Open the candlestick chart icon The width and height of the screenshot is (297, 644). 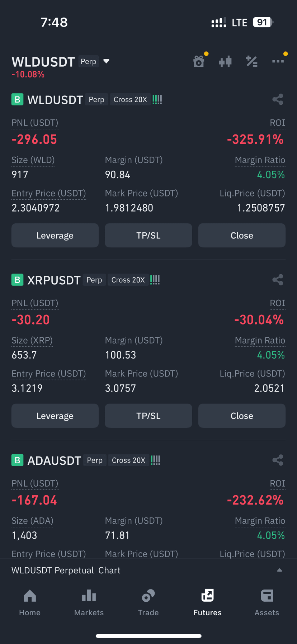click(x=225, y=61)
